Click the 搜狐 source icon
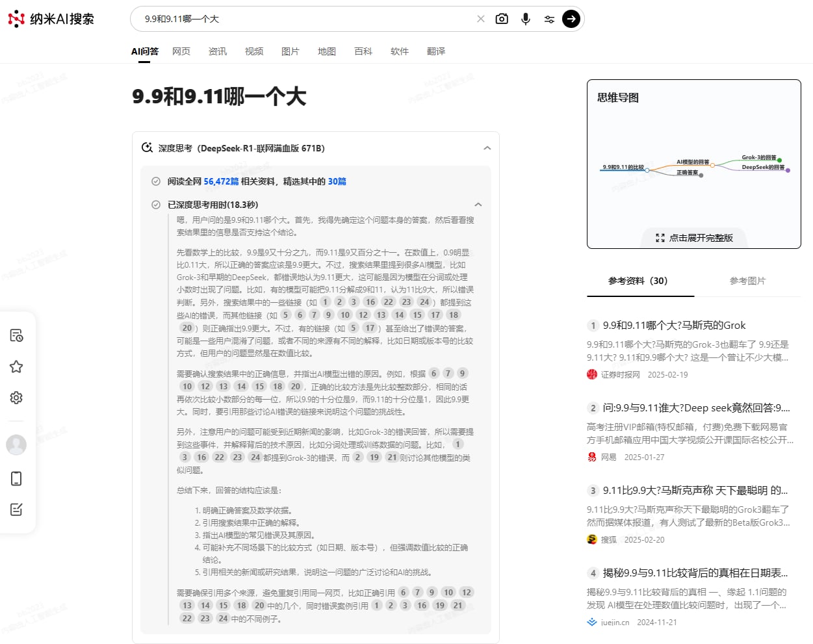The width and height of the screenshot is (813, 644). click(x=592, y=539)
